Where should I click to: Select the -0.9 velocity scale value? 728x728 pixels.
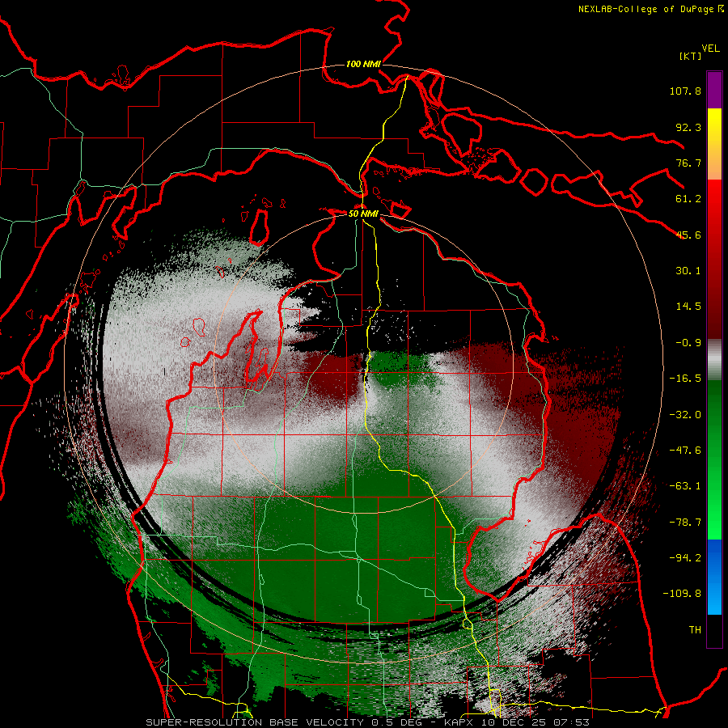(x=688, y=343)
